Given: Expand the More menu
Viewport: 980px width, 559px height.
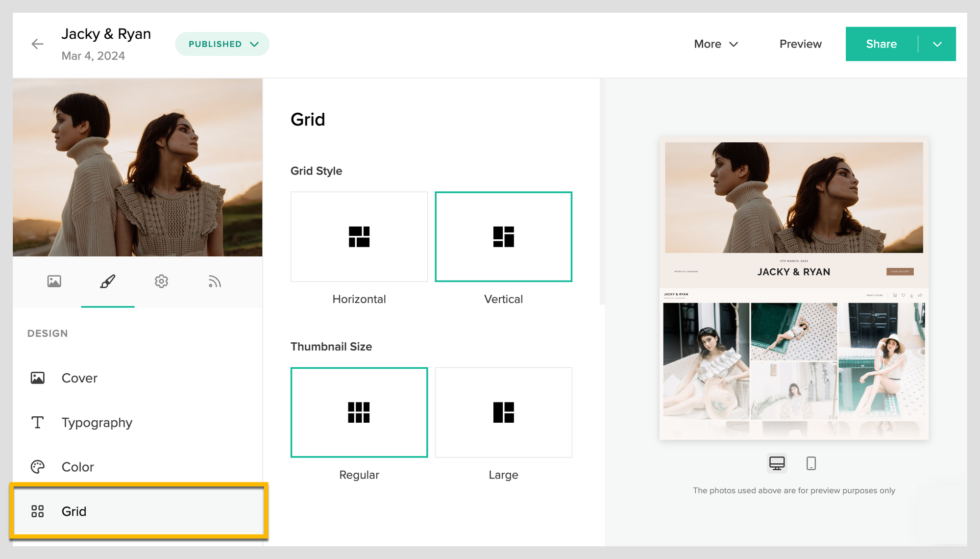Looking at the screenshot, I should 715,44.
